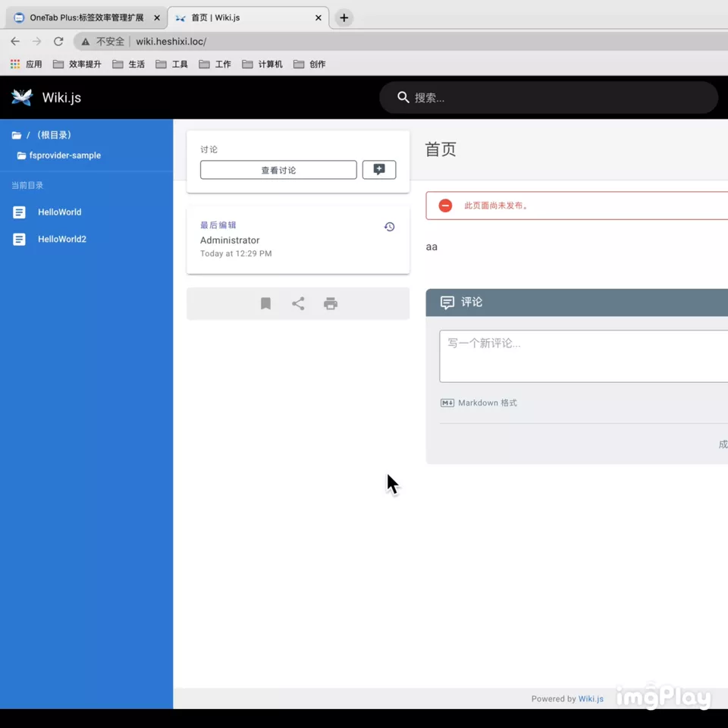
Task: Open page history clock icon
Action: [x=389, y=227]
